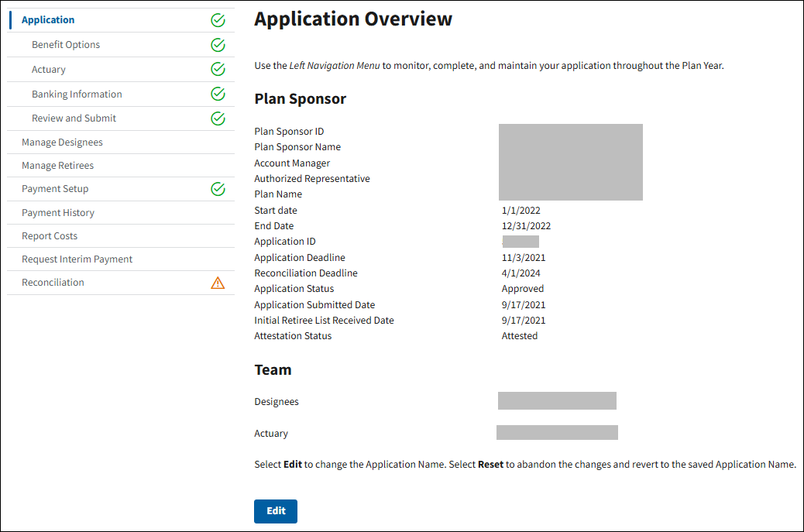
Task: Click the Banking Information completed status icon
Action: [218, 94]
